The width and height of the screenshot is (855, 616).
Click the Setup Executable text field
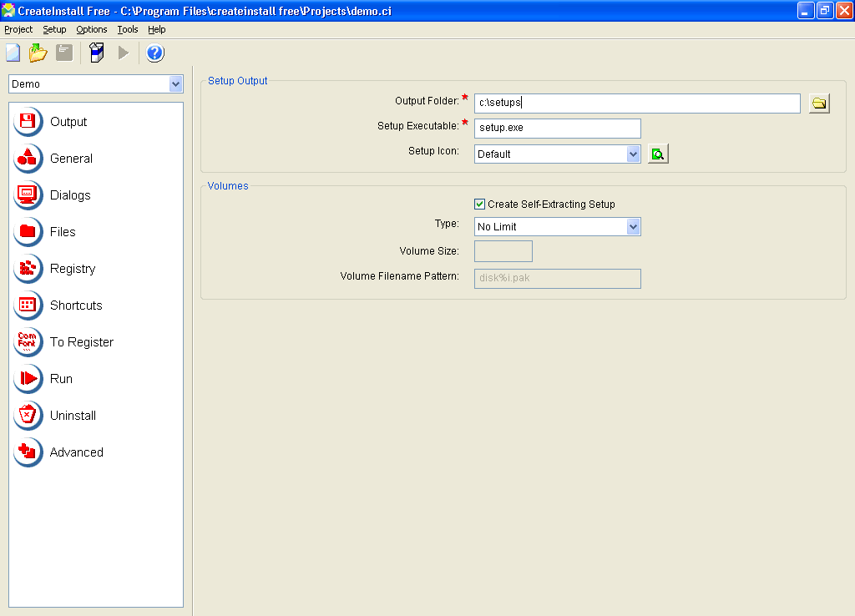[557, 128]
